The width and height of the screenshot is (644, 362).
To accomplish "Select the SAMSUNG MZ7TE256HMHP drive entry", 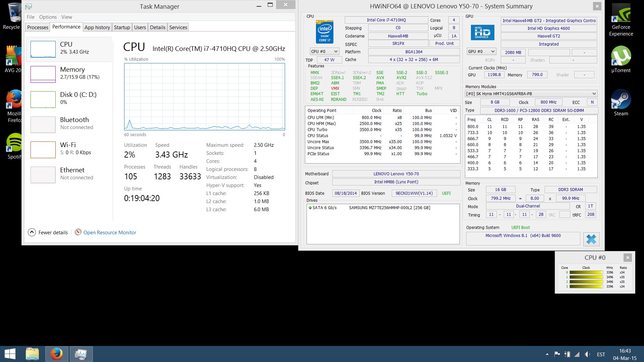I will click(382, 208).
